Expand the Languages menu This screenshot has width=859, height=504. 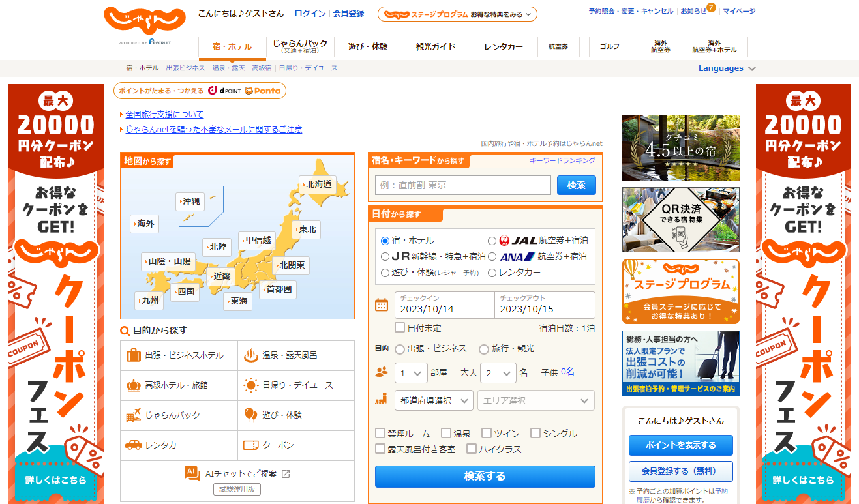pyautogui.click(x=727, y=68)
